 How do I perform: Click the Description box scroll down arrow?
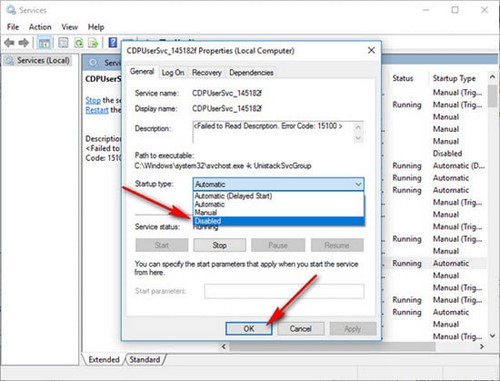[358, 137]
